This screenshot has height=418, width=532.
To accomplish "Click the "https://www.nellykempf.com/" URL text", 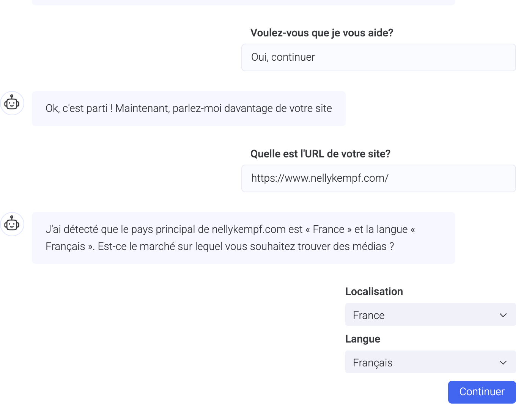I will [x=320, y=178].
